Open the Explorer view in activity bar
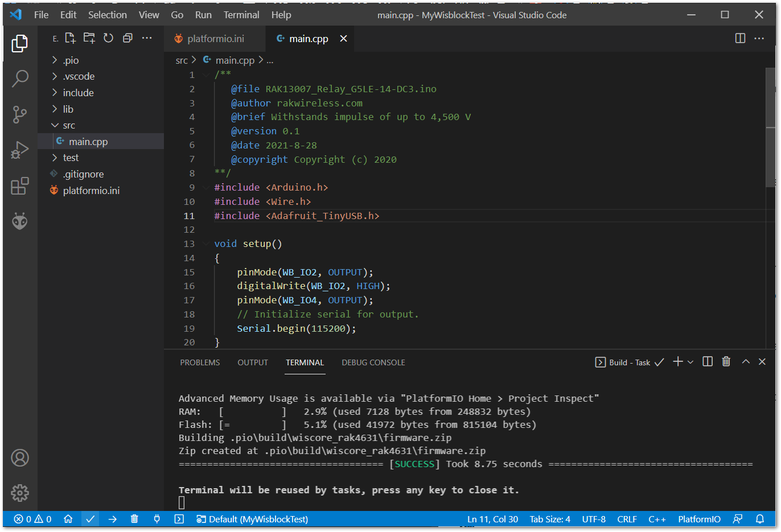The image size is (781, 532). coord(20,43)
